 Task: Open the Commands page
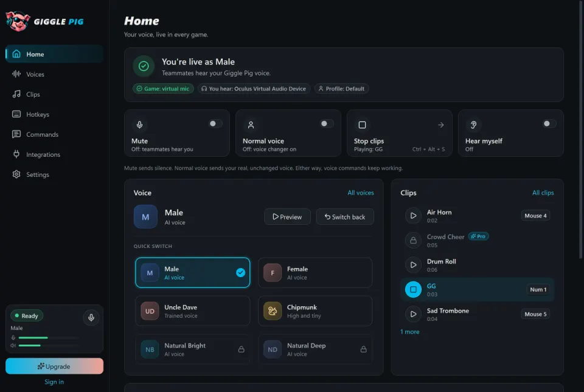pos(54,135)
